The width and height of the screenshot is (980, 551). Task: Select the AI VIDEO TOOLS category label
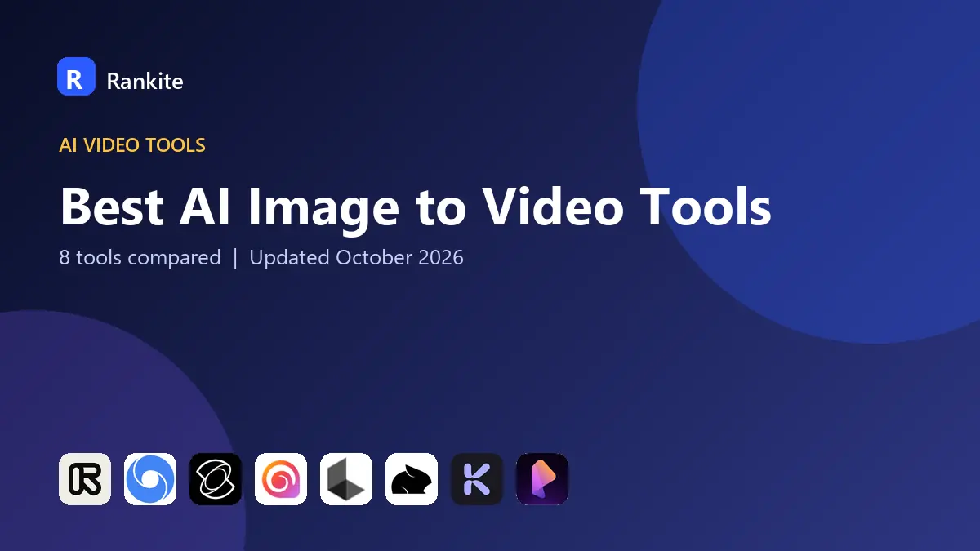tap(132, 145)
